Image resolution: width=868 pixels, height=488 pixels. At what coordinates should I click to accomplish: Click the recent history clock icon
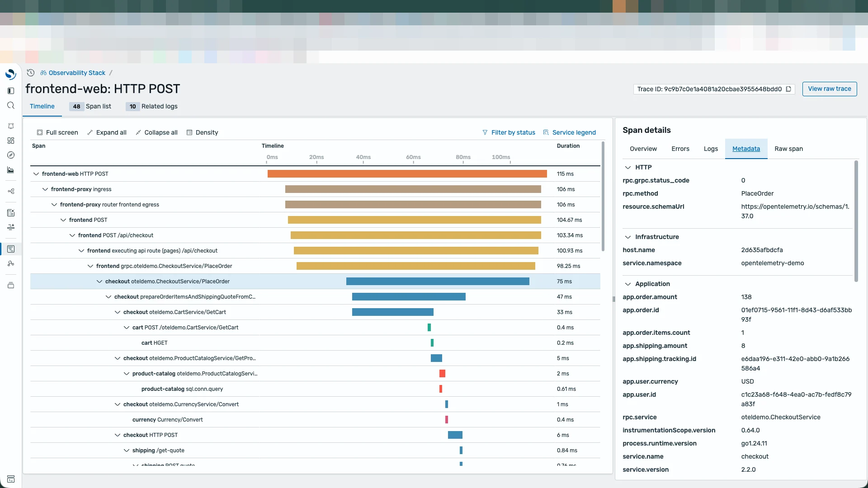coord(31,73)
